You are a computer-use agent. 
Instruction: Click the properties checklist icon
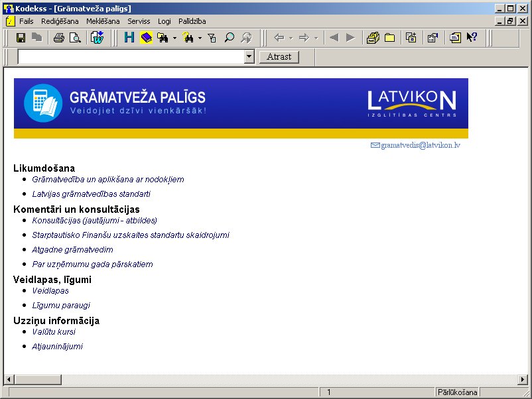click(432, 38)
